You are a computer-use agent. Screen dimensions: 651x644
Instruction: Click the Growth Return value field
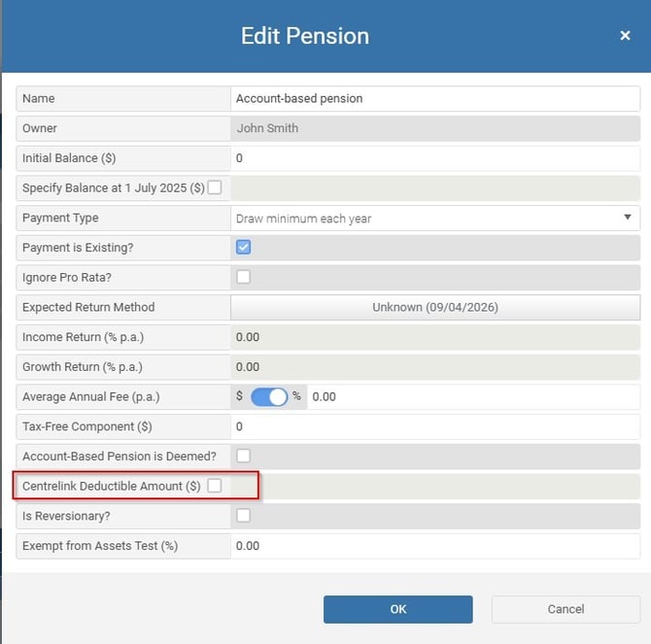pyautogui.click(x=434, y=367)
